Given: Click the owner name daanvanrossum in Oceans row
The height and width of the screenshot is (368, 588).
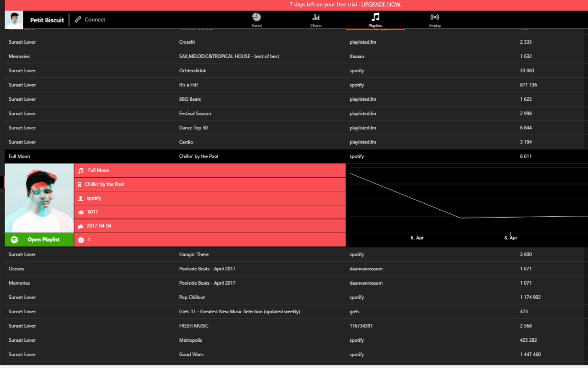Looking at the screenshot, I should pos(366,269).
